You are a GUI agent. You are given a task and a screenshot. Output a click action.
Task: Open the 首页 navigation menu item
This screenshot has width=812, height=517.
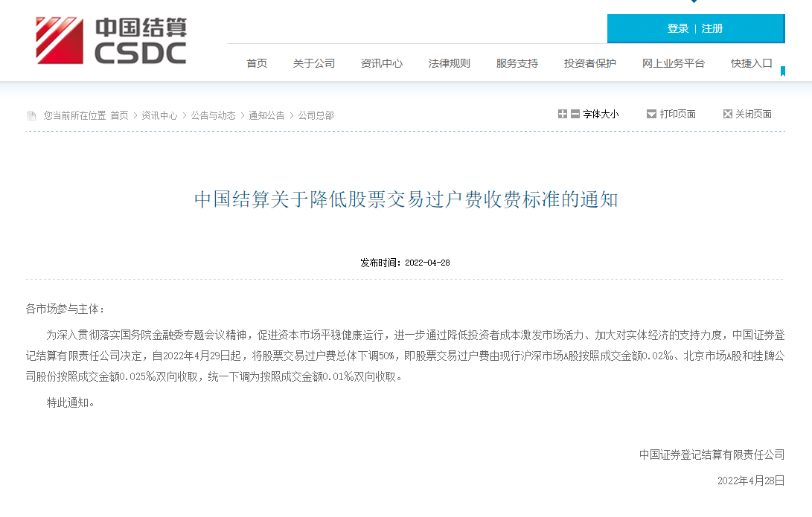click(x=257, y=63)
